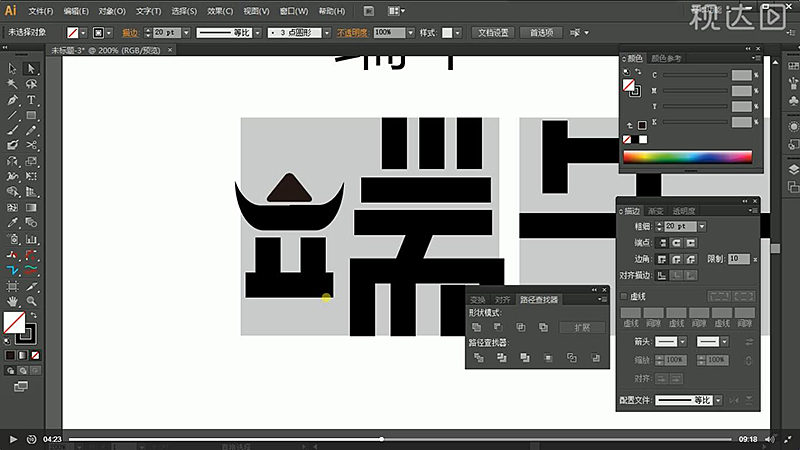Switch to the 渐变 gradient tab
The image size is (800, 450).
(656, 211)
